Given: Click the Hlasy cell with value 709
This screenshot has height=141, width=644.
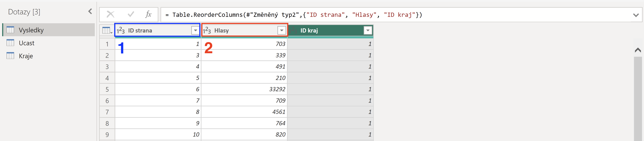Looking at the screenshot, I should coord(244,100).
